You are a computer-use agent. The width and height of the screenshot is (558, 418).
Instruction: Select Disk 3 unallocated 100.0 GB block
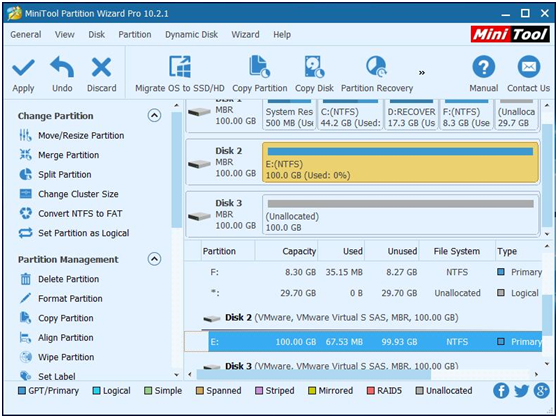[x=400, y=215]
